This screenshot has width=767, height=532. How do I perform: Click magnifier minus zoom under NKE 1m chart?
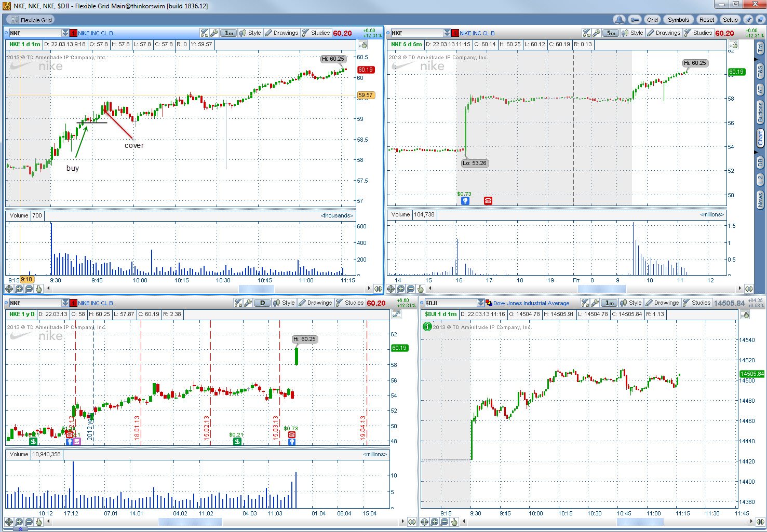coord(29,289)
